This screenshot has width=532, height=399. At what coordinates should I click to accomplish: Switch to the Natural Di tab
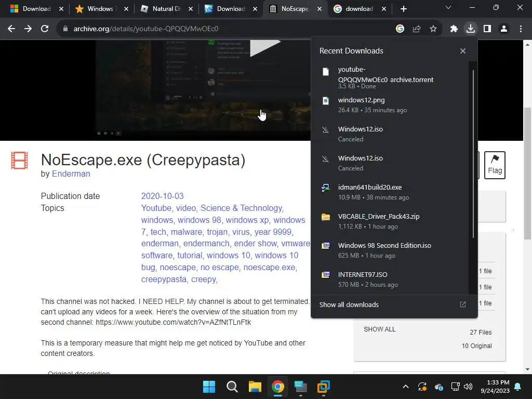(166, 9)
